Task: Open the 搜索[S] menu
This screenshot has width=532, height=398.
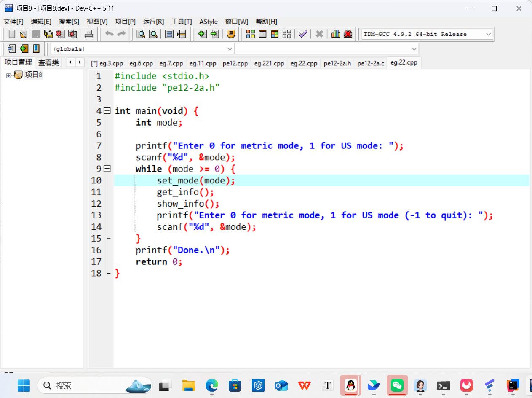Action: (69, 22)
